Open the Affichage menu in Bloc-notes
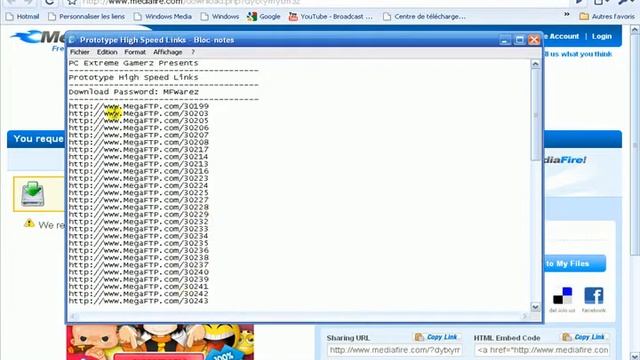The height and width of the screenshot is (360, 640). coord(168,52)
